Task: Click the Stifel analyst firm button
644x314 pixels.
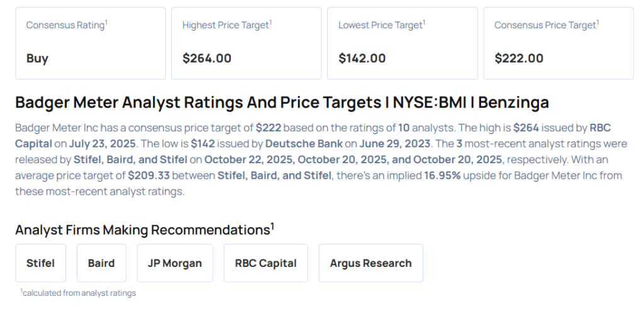Action: (x=40, y=263)
